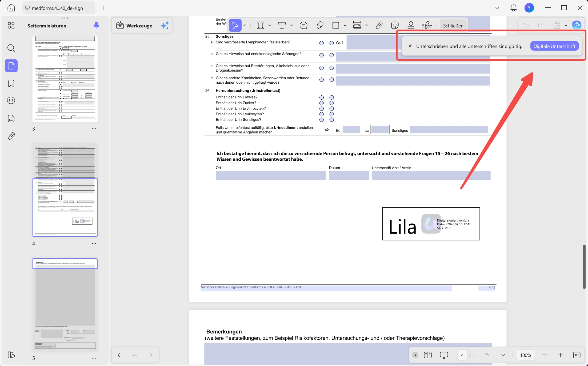Open options menu for page 4 thumbnail
The image size is (588, 366).
94,244
